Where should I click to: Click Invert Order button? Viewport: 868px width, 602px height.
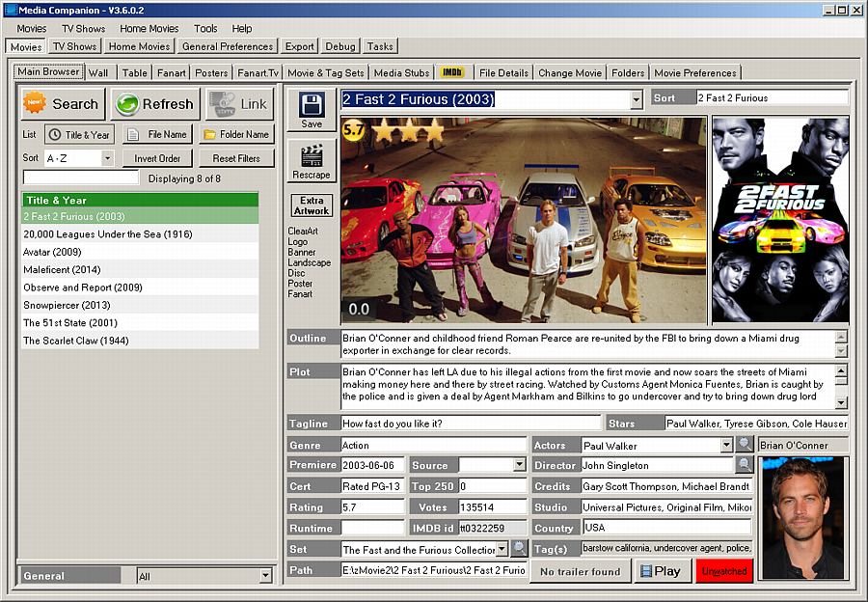pyautogui.click(x=157, y=158)
